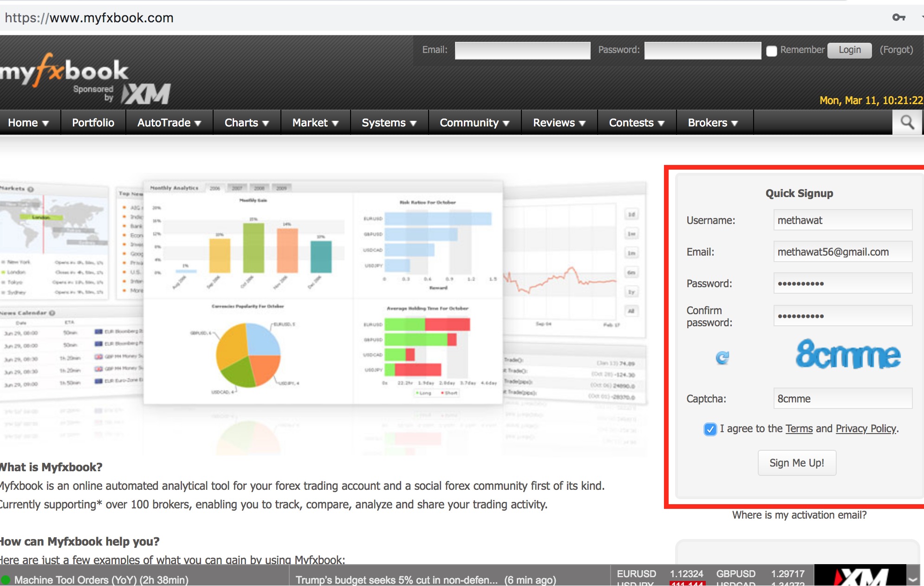Open the Home dropdown menu
Image resolution: width=924 pixels, height=586 pixels.
29,123
